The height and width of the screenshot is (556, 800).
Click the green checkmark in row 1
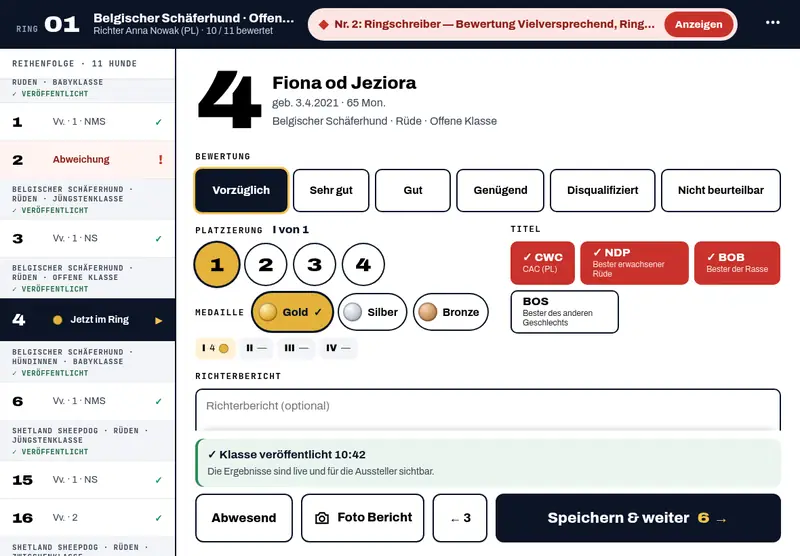159,122
